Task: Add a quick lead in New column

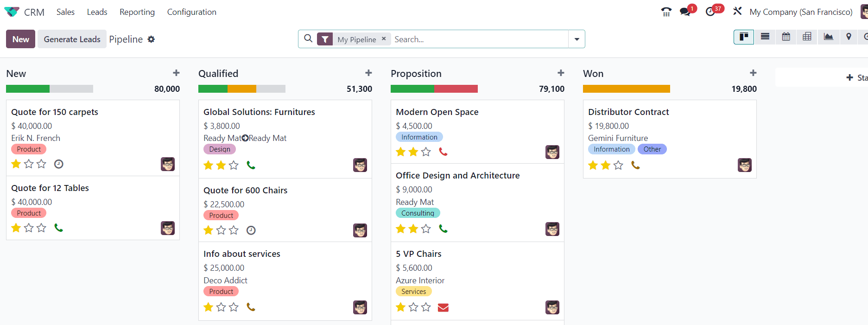Action: click(x=176, y=73)
